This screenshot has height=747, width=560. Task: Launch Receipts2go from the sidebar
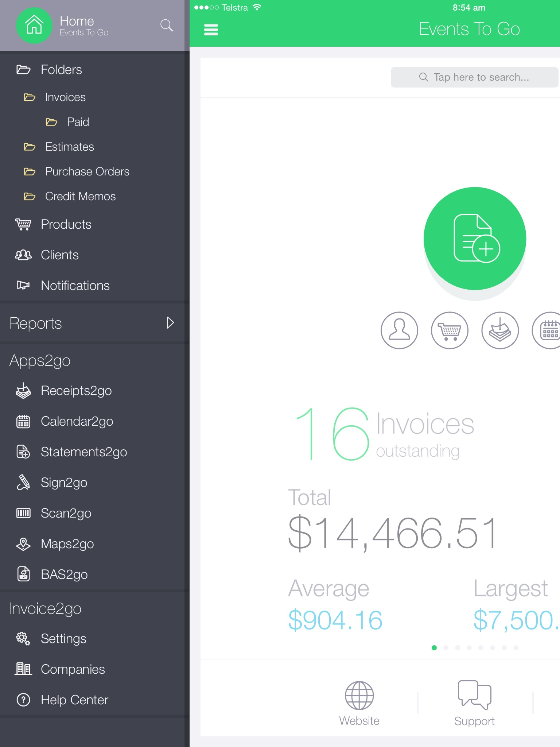[92, 391]
